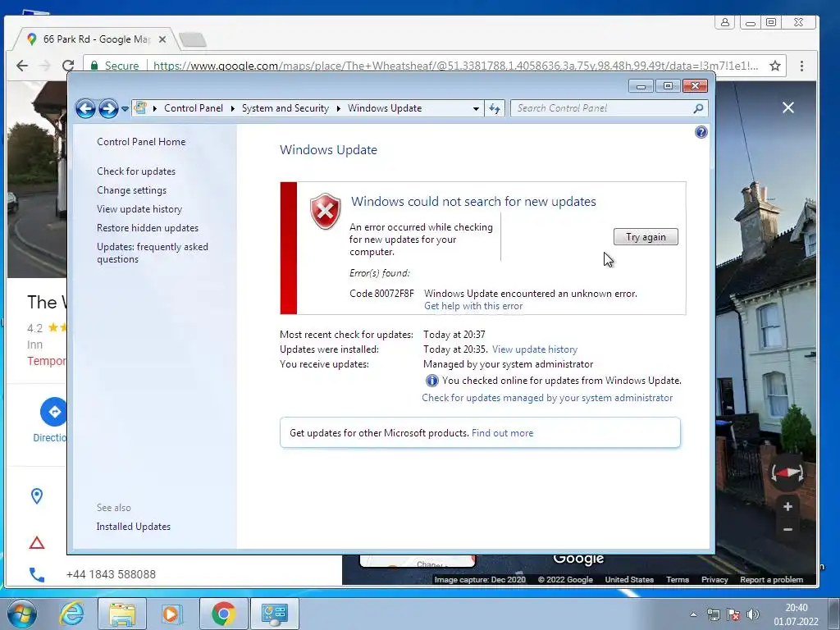
Task: Click Chrome forward arrow
Action: (45, 66)
